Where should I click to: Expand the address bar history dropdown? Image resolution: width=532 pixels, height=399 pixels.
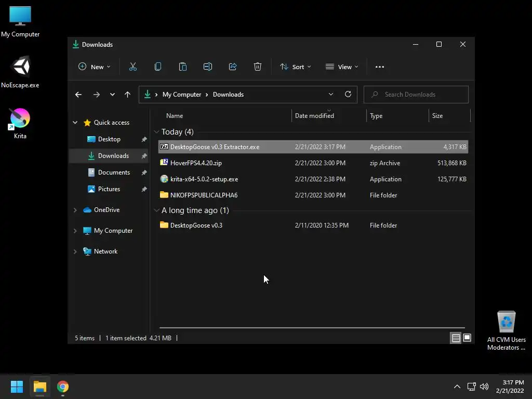(331, 95)
